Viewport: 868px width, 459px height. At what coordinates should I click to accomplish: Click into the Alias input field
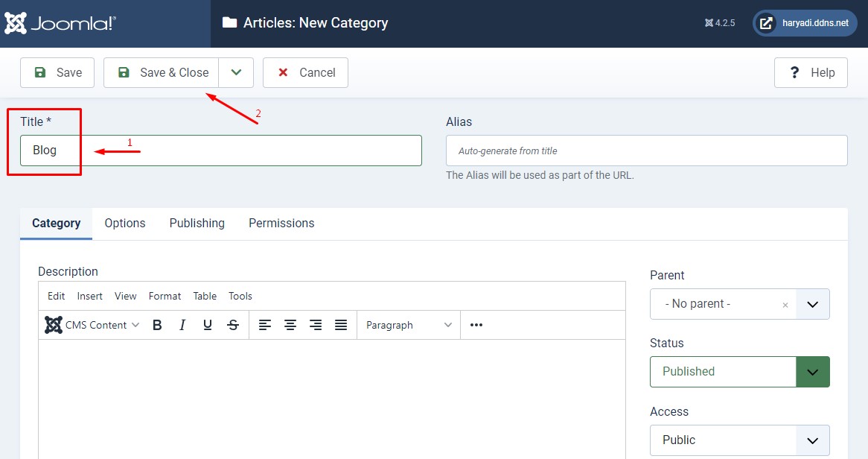tap(646, 151)
